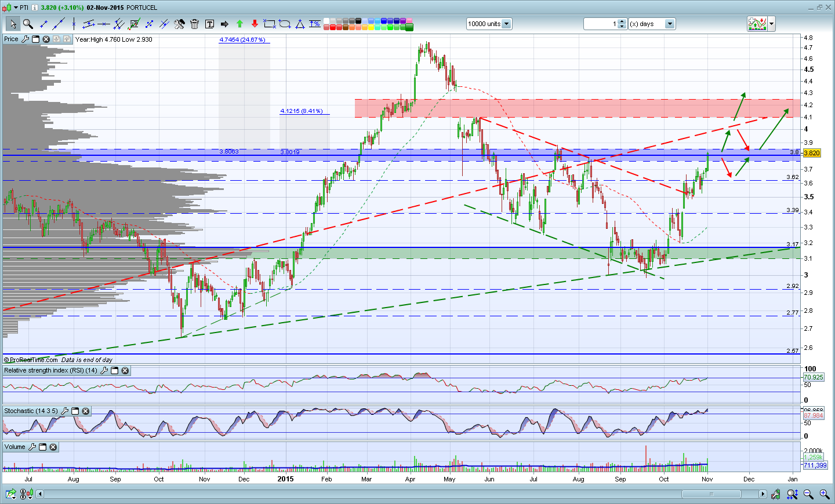The image size is (835, 504).
Task: Open RSI indicator settings wrench
Action: click(x=104, y=370)
